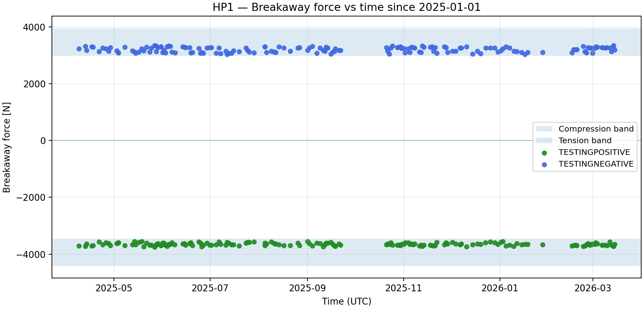Viewport: 644px width, 309px height.
Task: Click the 2025-11 x-axis tick label
Action: coord(403,288)
